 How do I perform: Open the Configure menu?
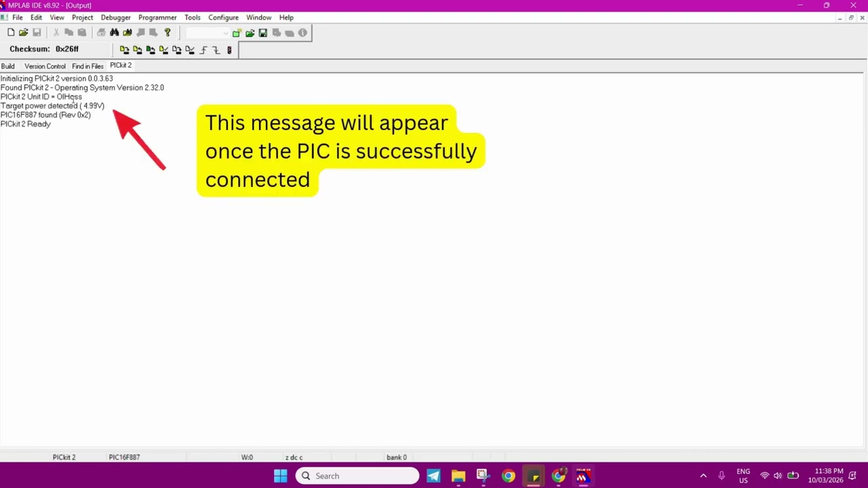coord(223,18)
